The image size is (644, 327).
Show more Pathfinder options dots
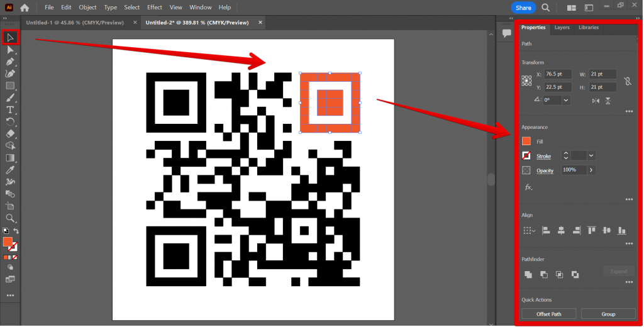629,282
